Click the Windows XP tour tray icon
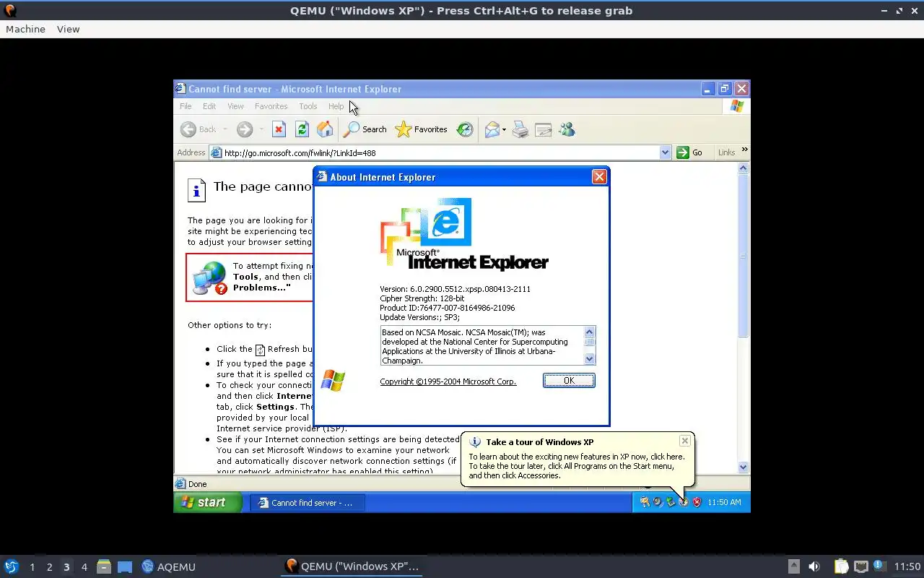 (x=683, y=502)
